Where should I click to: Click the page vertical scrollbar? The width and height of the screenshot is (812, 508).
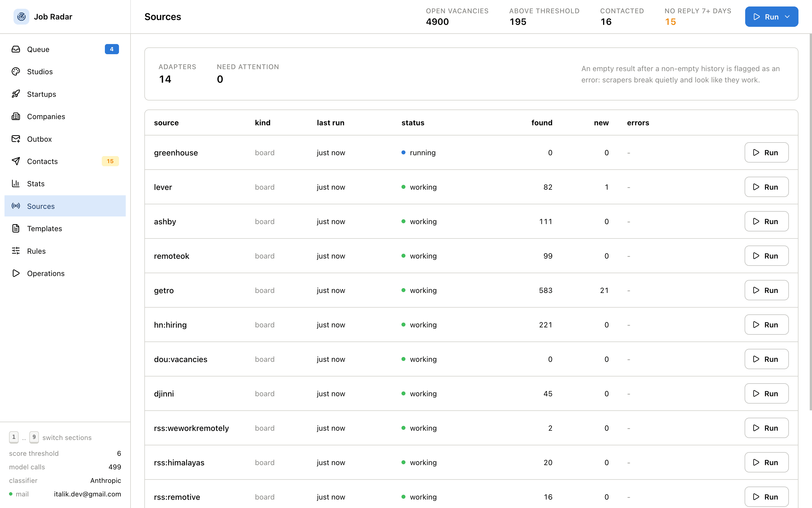coord(810,222)
